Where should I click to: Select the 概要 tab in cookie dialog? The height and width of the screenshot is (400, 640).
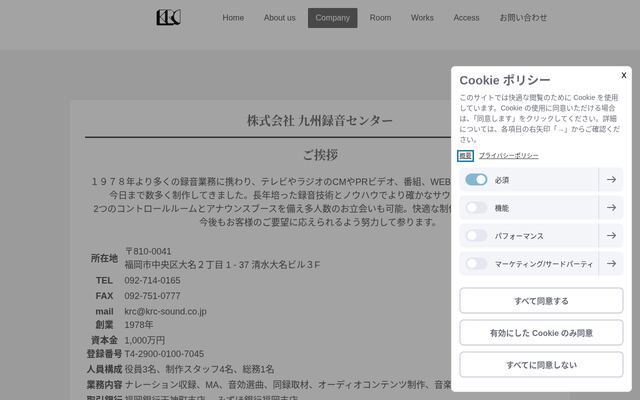point(465,156)
